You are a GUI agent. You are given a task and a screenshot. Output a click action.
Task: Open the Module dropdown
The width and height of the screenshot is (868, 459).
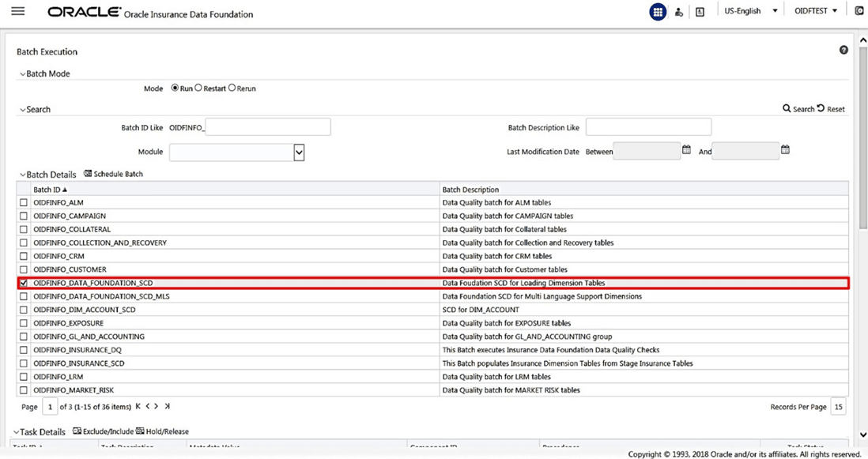pos(299,152)
